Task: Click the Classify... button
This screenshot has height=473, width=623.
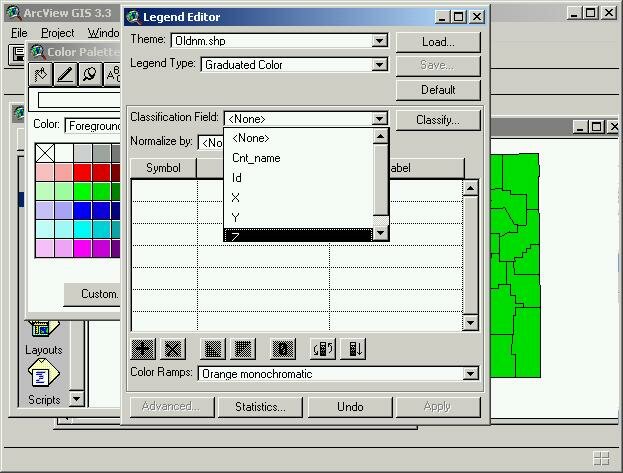Action: click(x=438, y=120)
